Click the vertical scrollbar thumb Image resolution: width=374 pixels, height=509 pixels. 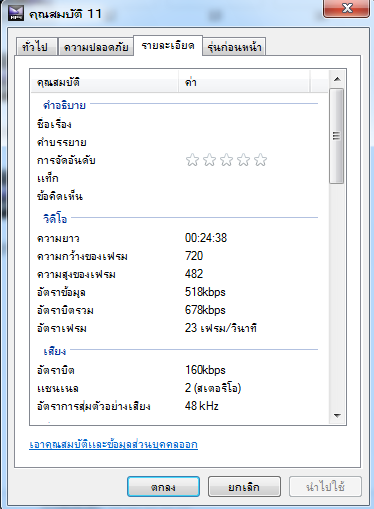click(x=337, y=136)
